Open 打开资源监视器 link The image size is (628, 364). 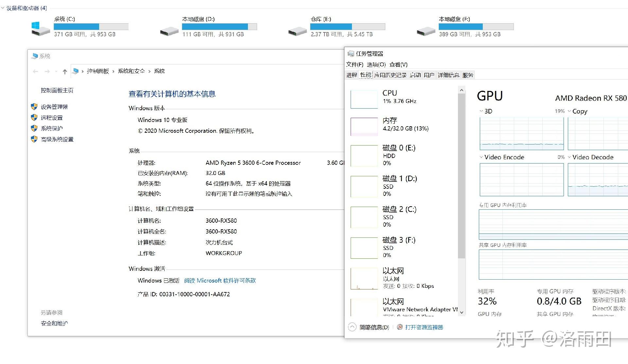424,327
